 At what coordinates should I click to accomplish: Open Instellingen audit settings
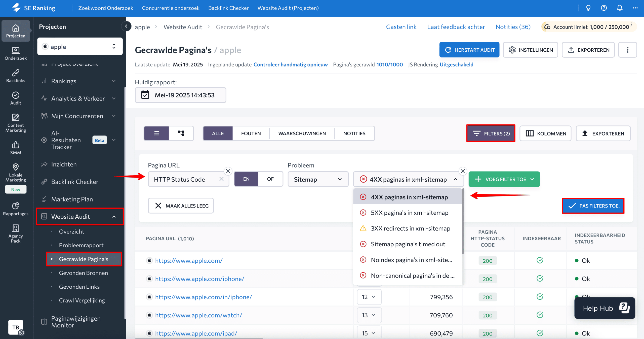point(530,50)
